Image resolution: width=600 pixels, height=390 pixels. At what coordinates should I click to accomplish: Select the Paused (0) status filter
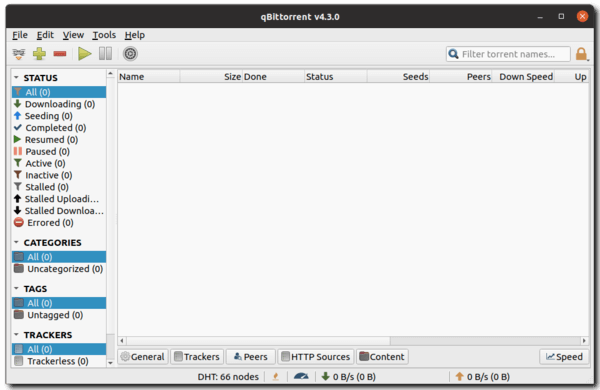(x=59, y=152)
